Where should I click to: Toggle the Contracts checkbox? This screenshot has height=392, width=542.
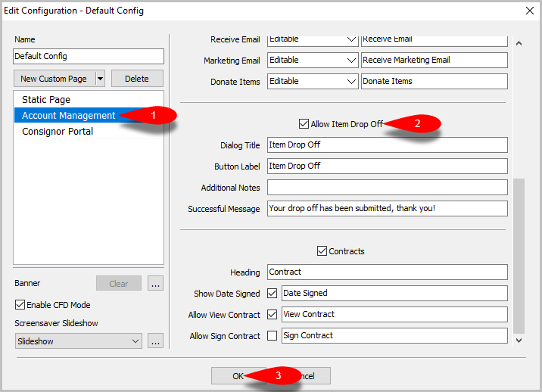click(x=322, y=251)
